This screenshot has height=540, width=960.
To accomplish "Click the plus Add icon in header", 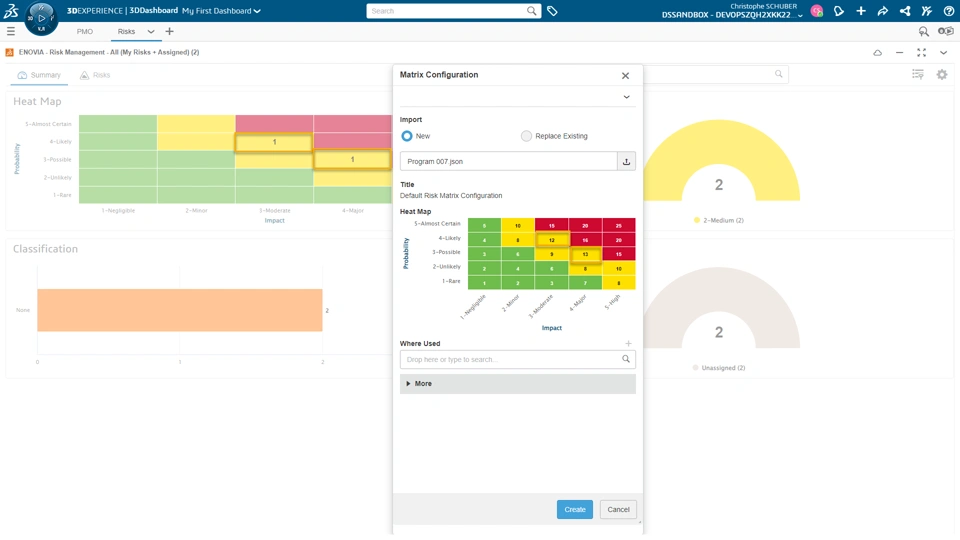I will coord(861,11).
